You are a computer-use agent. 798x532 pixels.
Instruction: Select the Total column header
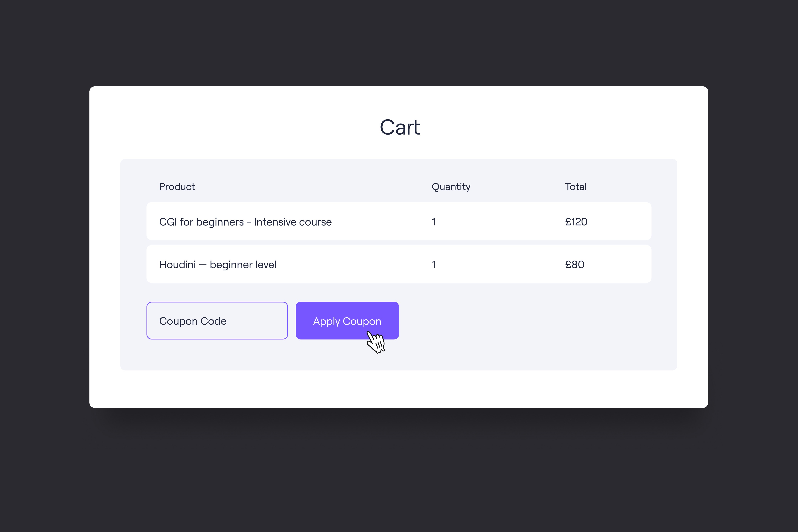[575, 187]
